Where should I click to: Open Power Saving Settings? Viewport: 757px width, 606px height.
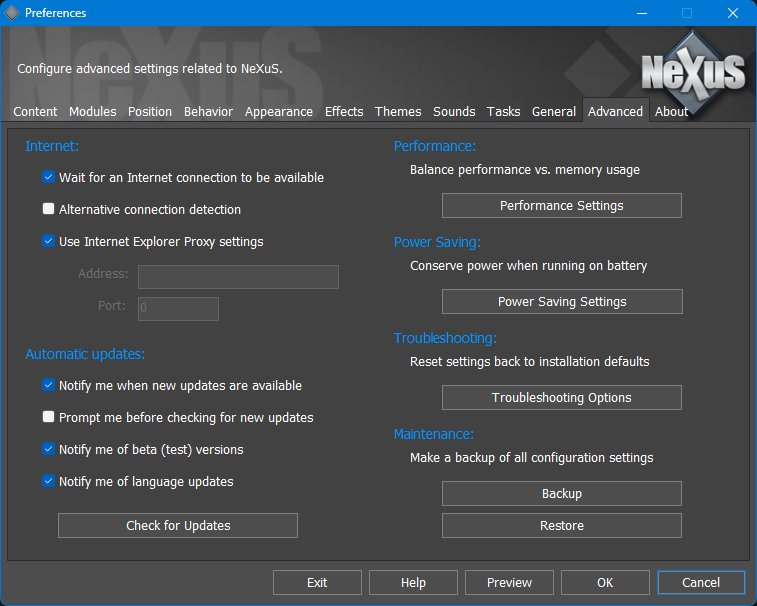pos(562,302)
